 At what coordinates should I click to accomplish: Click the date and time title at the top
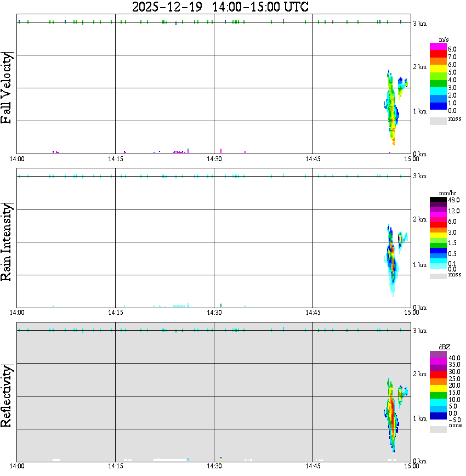[220, 7]
